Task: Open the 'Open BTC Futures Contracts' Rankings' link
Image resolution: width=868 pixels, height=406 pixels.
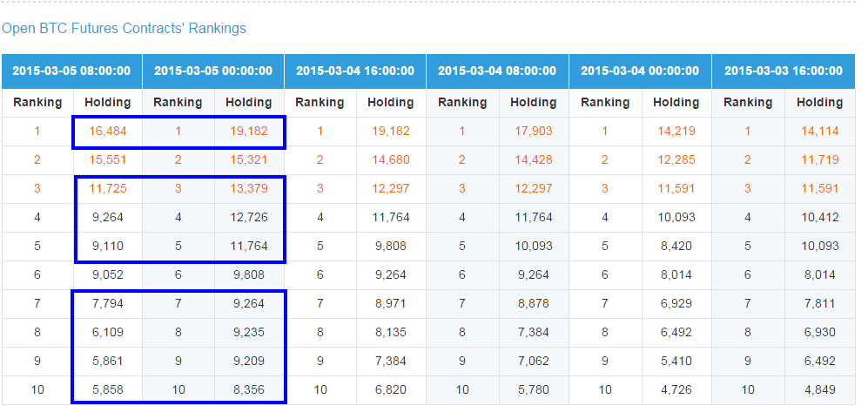Action: coord(124,28)
